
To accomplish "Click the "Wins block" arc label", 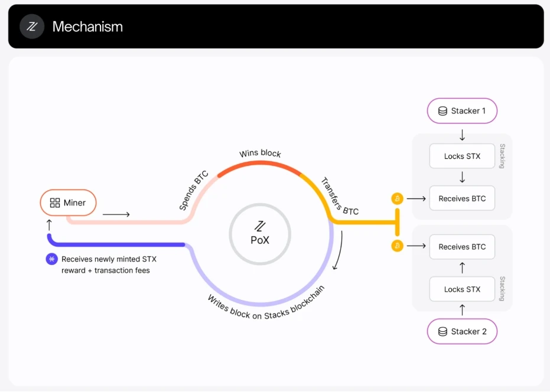I will point(260,153).
